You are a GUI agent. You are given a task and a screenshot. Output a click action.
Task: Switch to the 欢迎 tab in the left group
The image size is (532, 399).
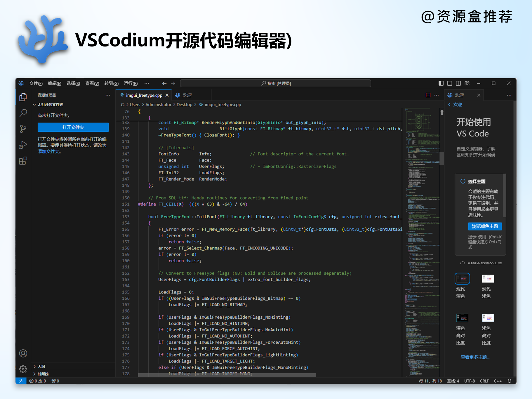[x=187, y=95]
